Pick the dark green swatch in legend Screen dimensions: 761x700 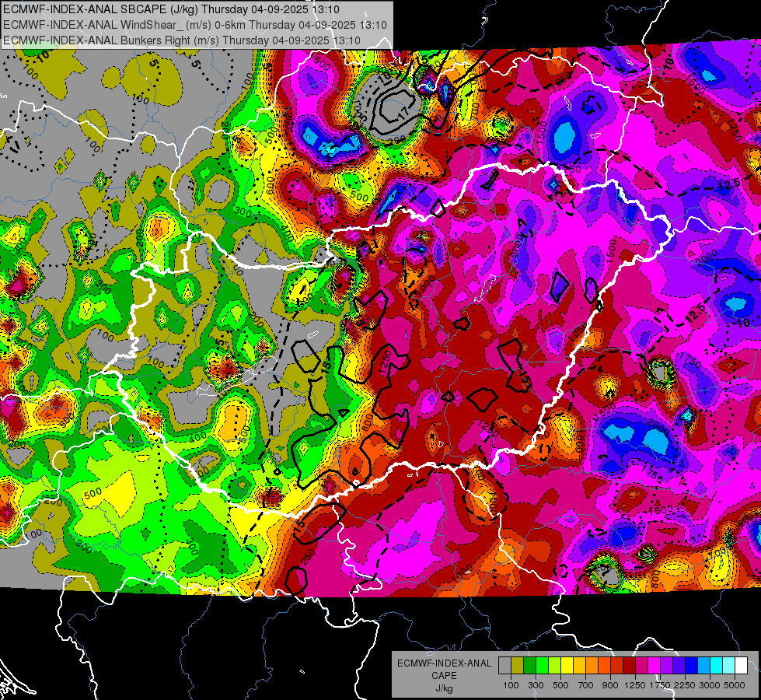click(529, 665)
